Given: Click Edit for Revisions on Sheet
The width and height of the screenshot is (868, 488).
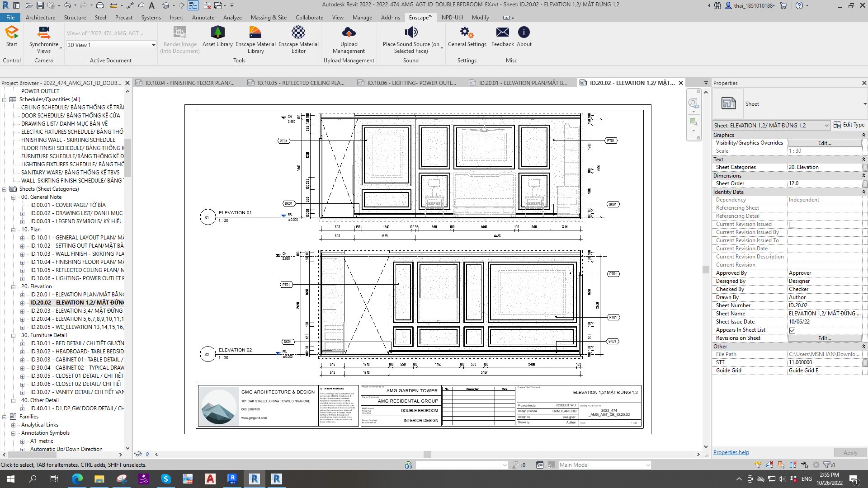Looking at the screenshot, I should [825, 338].
